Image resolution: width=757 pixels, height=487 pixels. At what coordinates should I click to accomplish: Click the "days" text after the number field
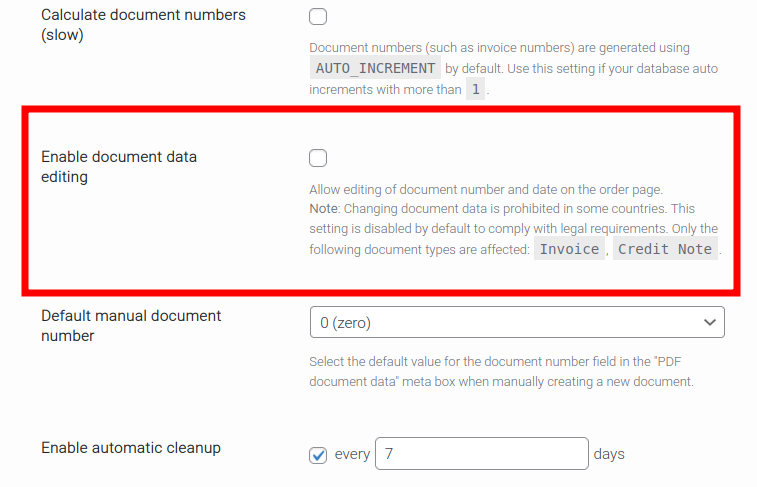(609, 454)
